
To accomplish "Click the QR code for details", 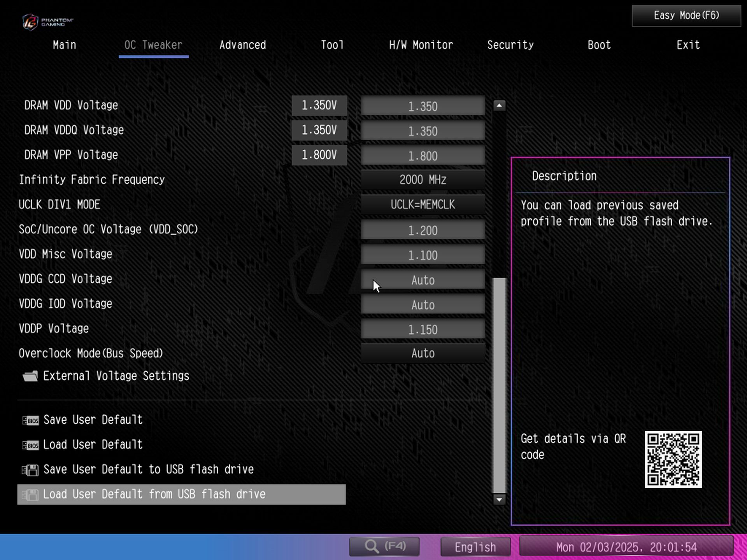I will 673,459.
